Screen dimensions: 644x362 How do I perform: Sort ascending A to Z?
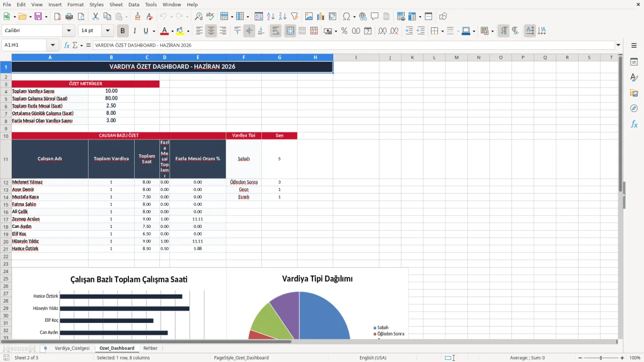click(x=270, y=17)
